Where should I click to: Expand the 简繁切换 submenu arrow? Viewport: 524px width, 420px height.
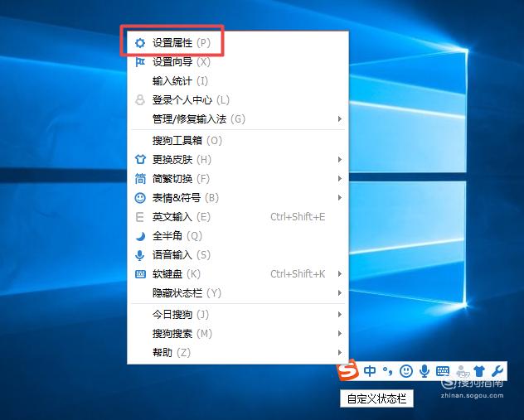pyautogui.click(x=340, y=179)
